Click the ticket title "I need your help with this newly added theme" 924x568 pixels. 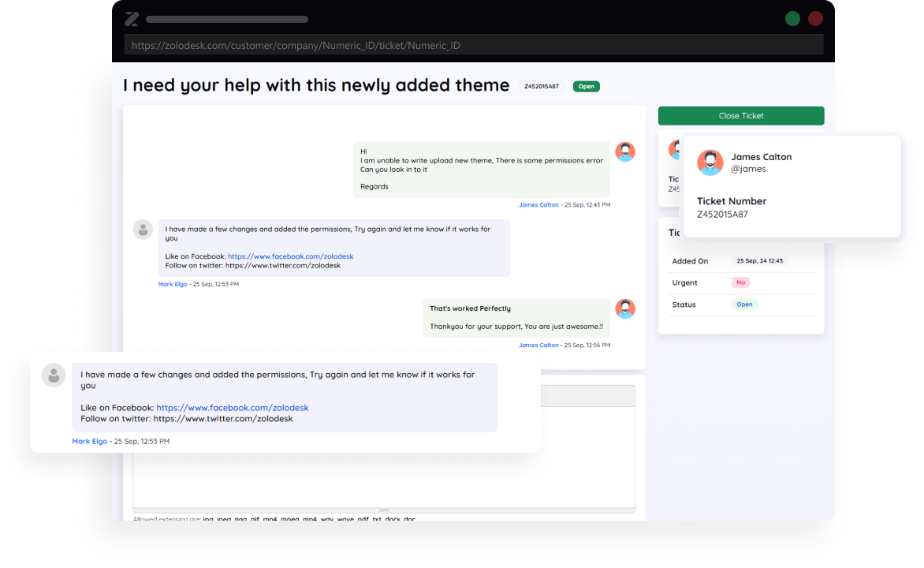316,85
